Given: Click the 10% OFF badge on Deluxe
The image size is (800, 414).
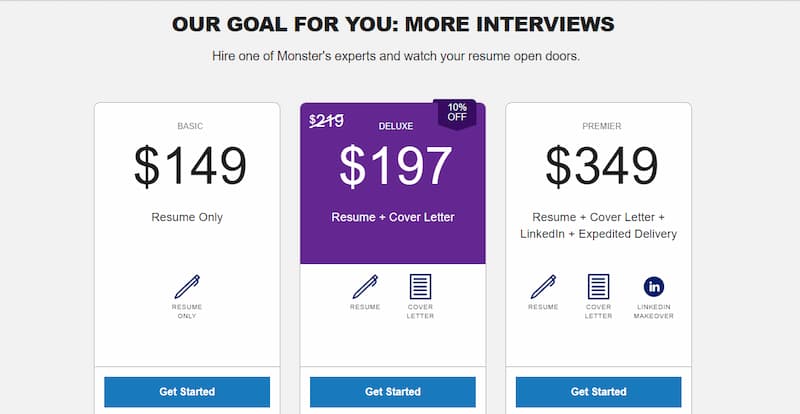Looking at the screenshot, I should tap(457, 113).
